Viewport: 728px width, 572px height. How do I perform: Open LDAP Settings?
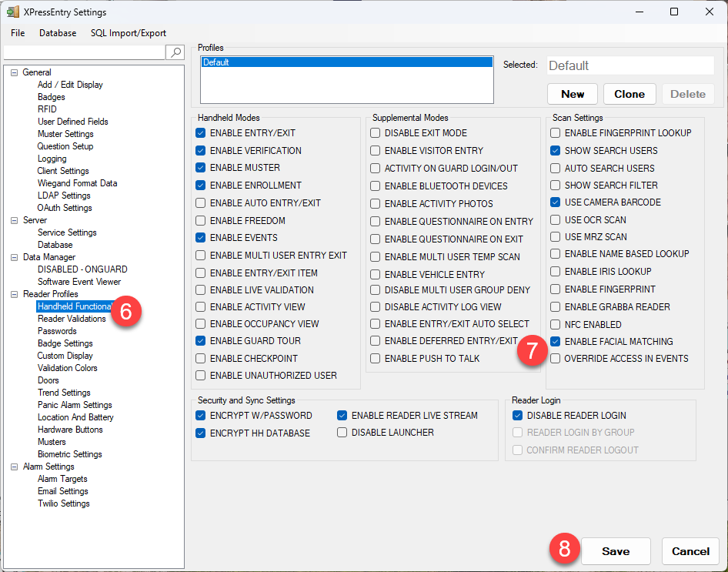tap(64, 196)
